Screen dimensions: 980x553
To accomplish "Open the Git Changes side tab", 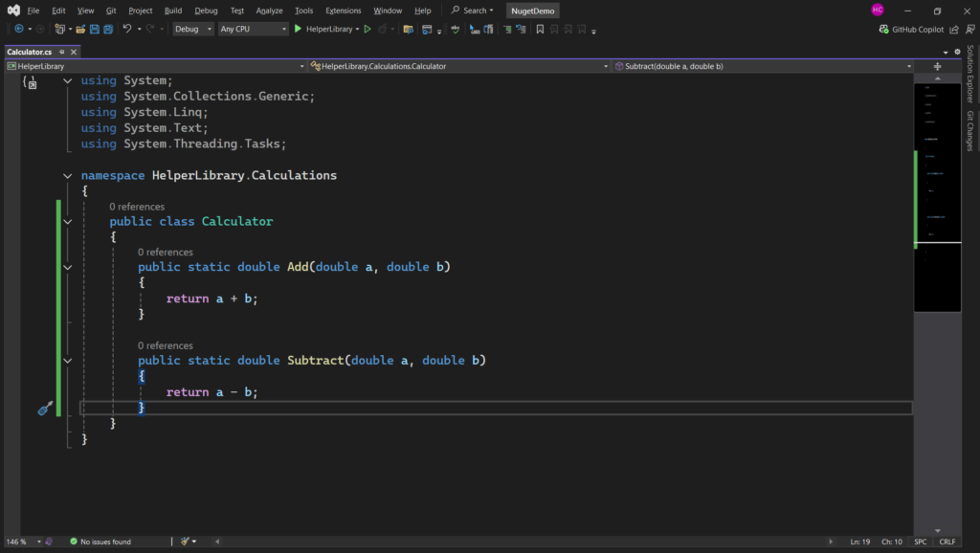I will (970, 130).
